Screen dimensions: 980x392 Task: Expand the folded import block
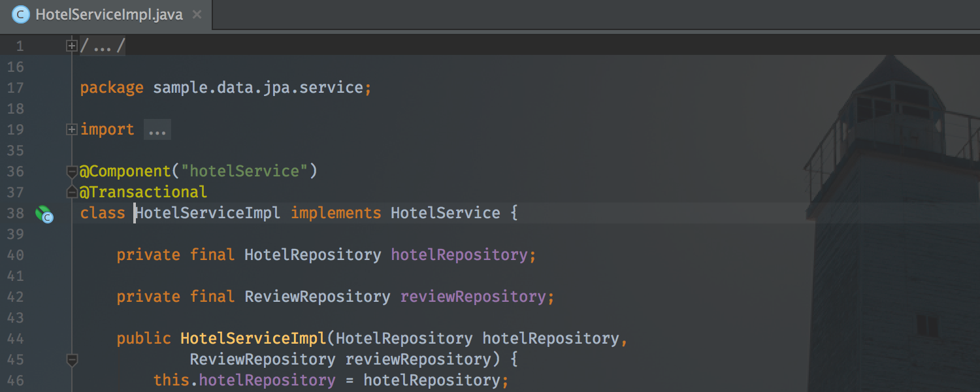(72, 129)
